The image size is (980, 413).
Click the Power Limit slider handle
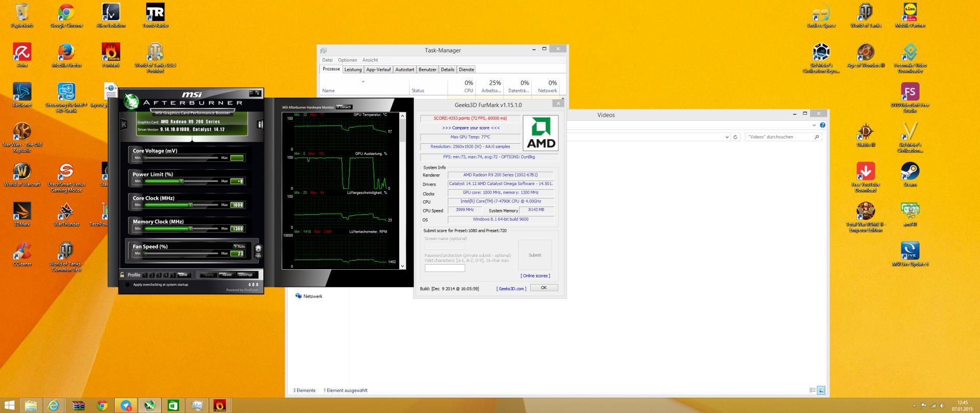181,181
